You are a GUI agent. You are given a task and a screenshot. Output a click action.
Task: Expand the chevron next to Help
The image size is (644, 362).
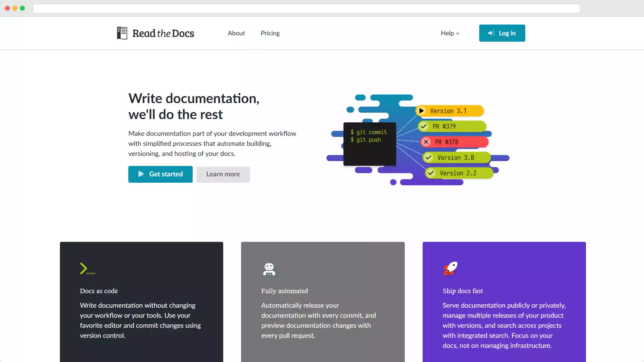click(458, 33)
